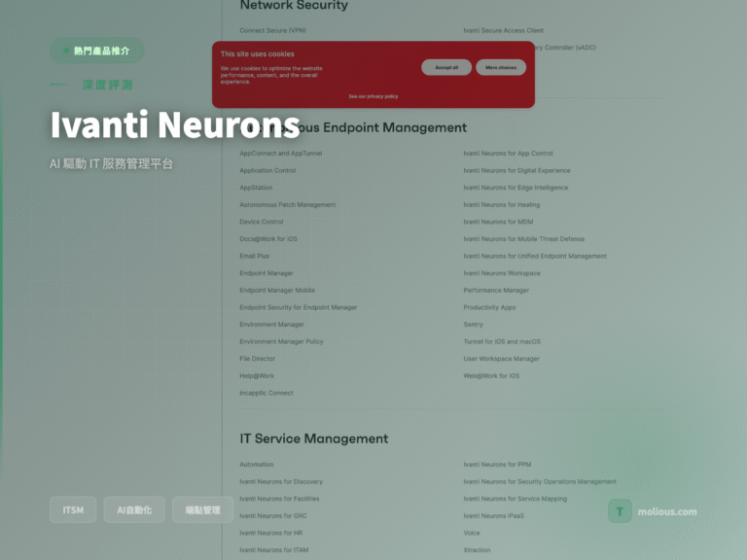Click the 熱門產品推介 badge
This screenshot has width=747, height=560.
click(x=97, y=51)
